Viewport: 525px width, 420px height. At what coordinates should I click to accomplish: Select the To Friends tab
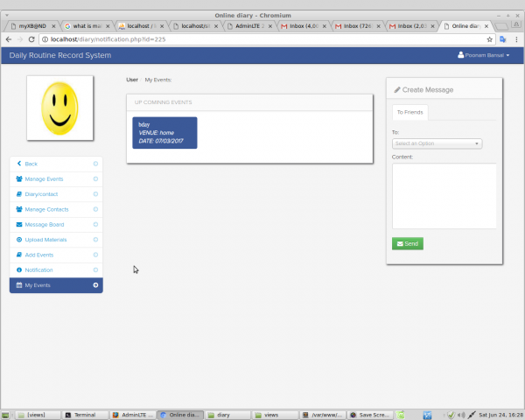[409, 112]
